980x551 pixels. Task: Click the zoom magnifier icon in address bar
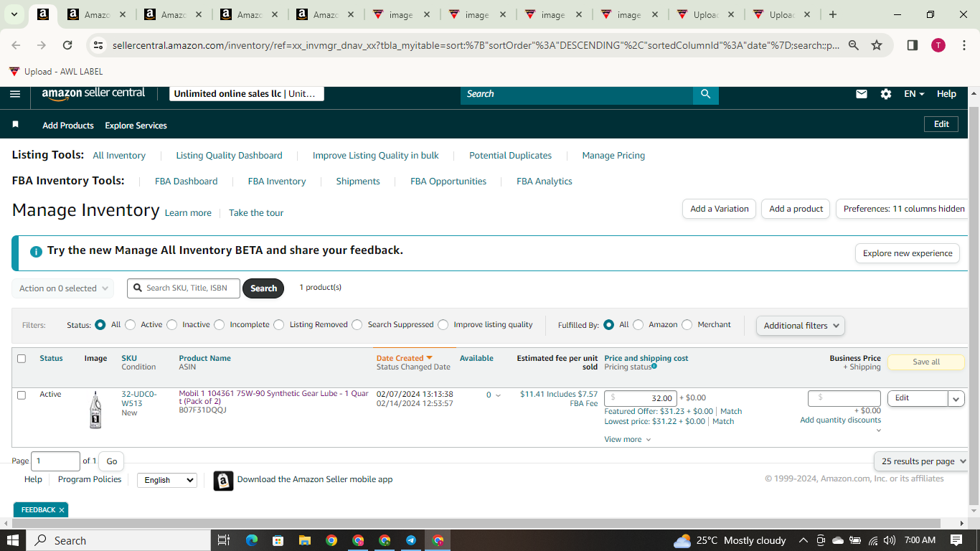[854, 45]
